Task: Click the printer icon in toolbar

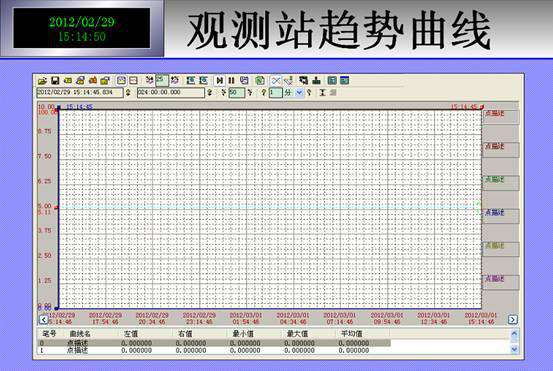Action: click(80, 81)
